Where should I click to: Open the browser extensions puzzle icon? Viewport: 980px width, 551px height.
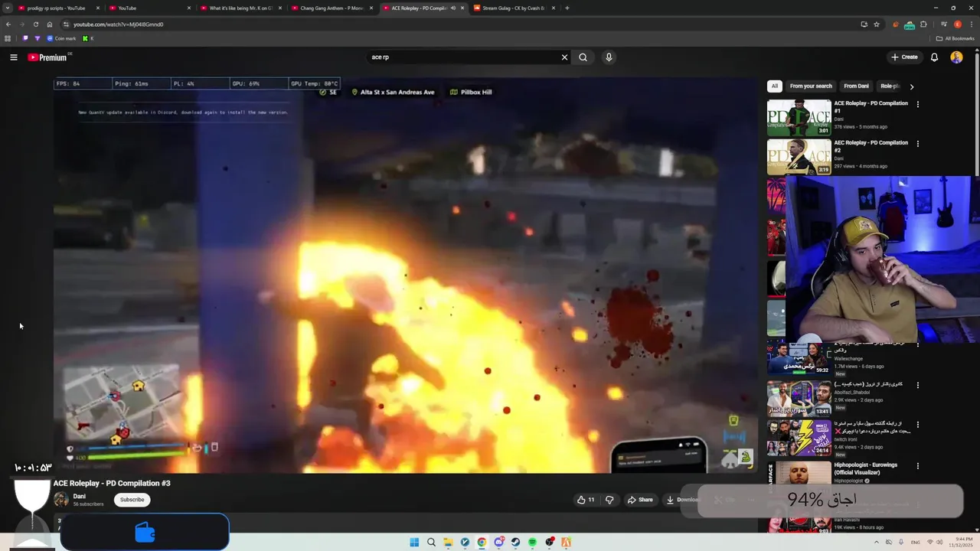pos(923,24)
